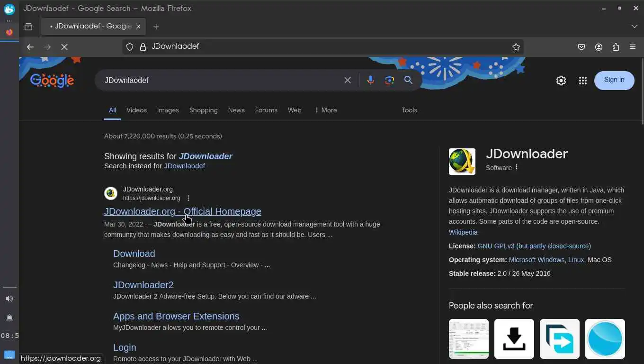This screenshot has width=644, height=364.
Task: Open Firefox account icon
Action: 599,47
